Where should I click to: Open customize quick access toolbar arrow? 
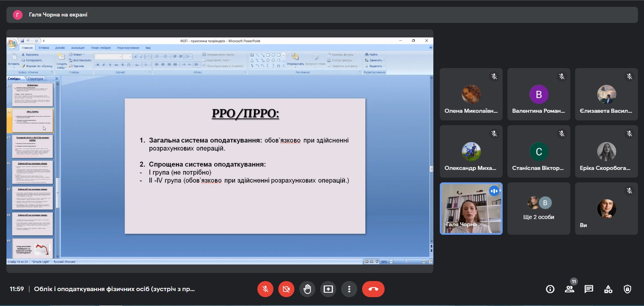pos(43,41)
